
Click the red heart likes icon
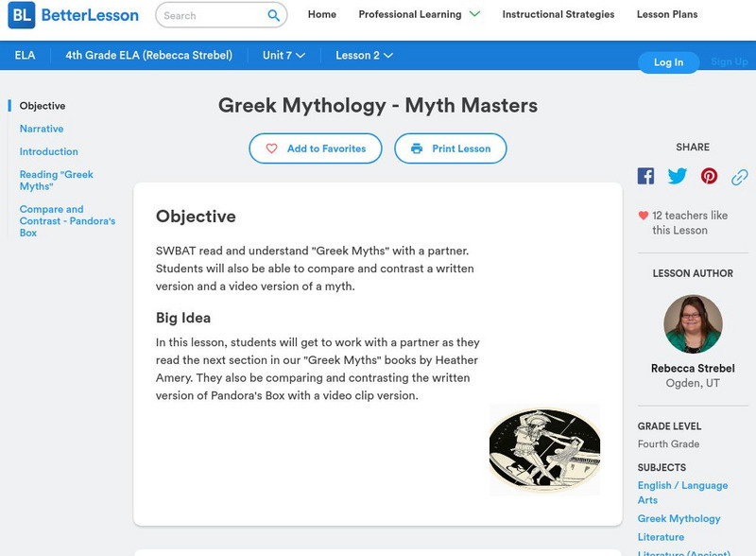coord(644,216)
